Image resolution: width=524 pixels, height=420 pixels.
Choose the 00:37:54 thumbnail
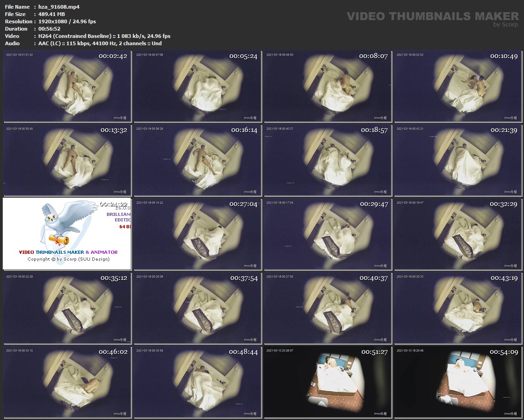[197, 308]
